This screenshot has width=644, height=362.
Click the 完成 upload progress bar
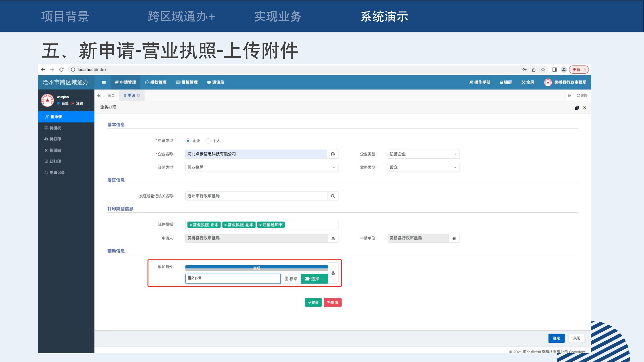tap(256, 268)
